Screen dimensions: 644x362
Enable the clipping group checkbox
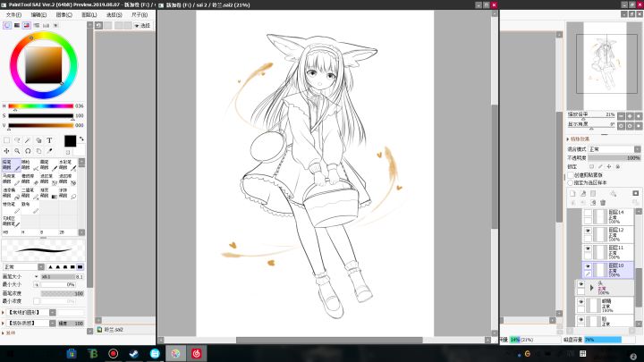tap(571, 175)
